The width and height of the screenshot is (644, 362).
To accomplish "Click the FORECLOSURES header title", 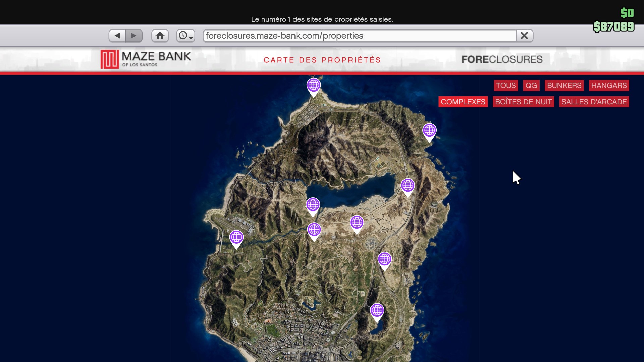I will coord(502,59).
